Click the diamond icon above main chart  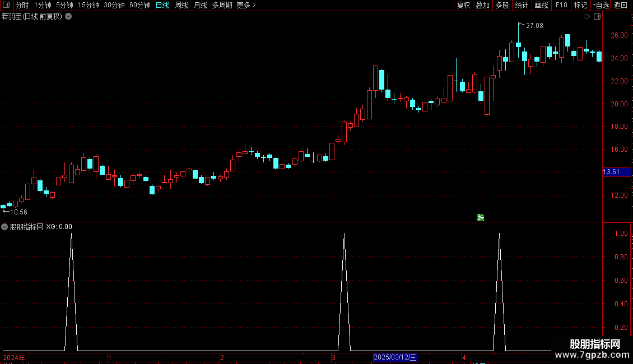click(x=587, y=17)
